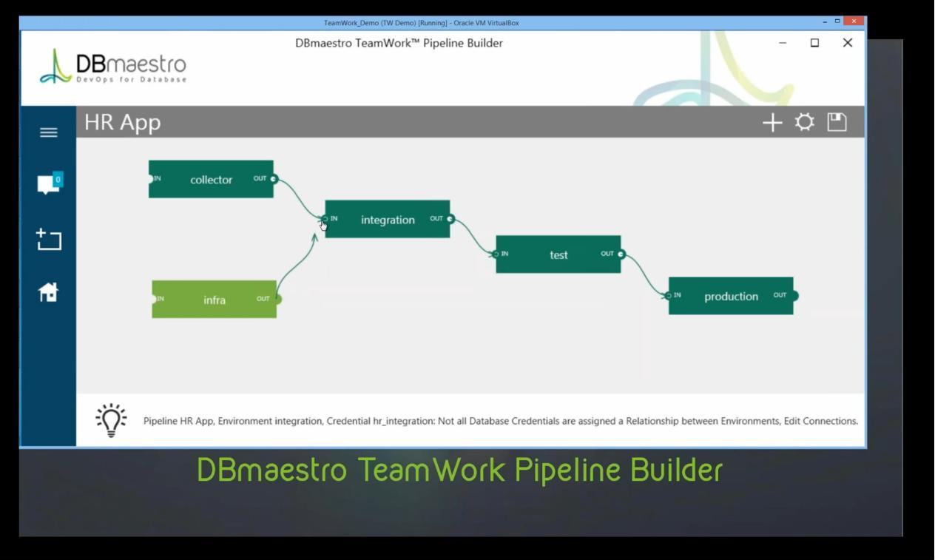The image size is (935, 560).
Task: Click the HR App pipeline title
Action: pos(123,122)
